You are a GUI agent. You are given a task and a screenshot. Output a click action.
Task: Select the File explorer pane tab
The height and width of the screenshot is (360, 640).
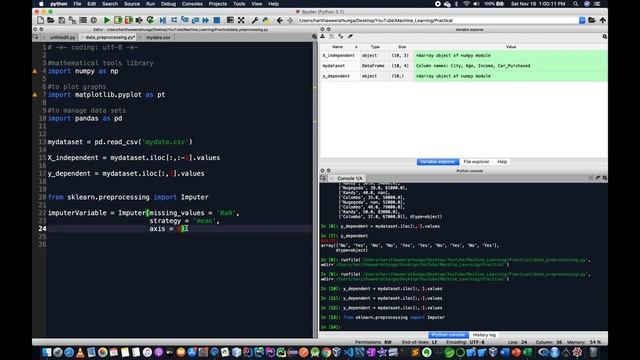click(476, 162)
